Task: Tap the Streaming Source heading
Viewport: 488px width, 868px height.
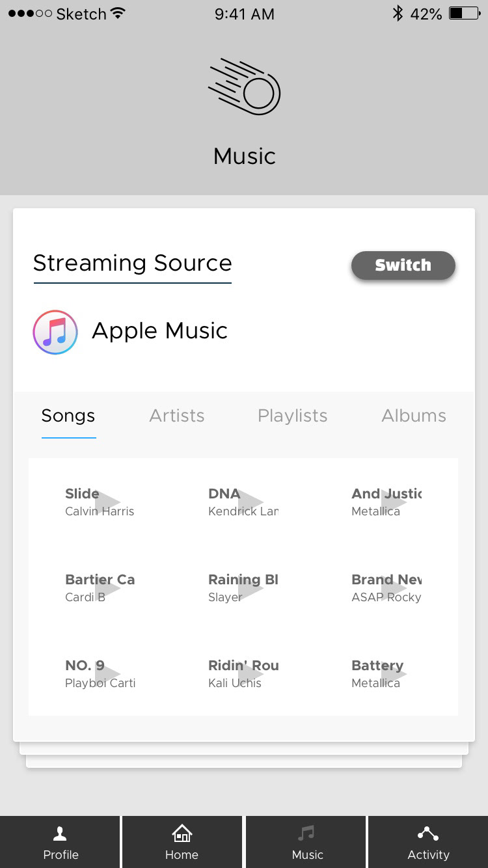Action: click(133, 264)
